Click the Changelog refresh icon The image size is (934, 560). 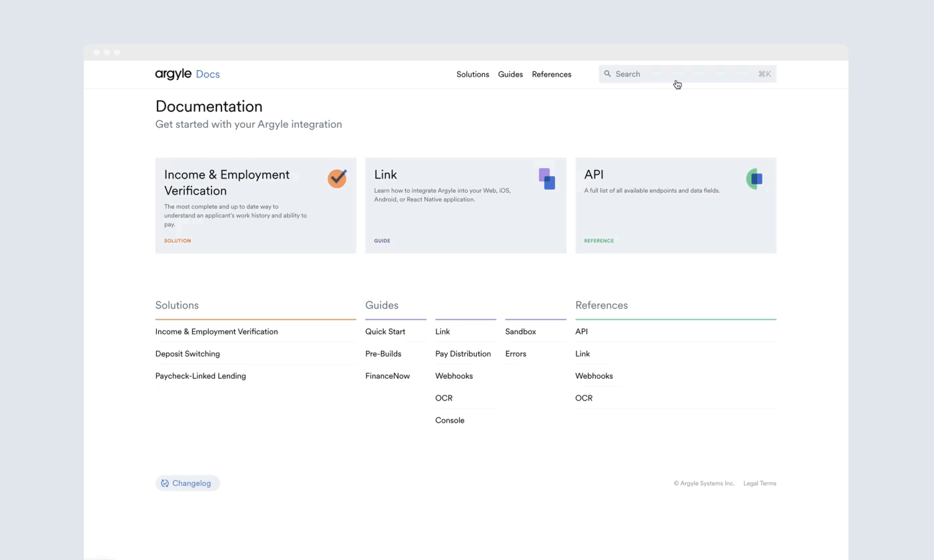[x=165, y=483]
